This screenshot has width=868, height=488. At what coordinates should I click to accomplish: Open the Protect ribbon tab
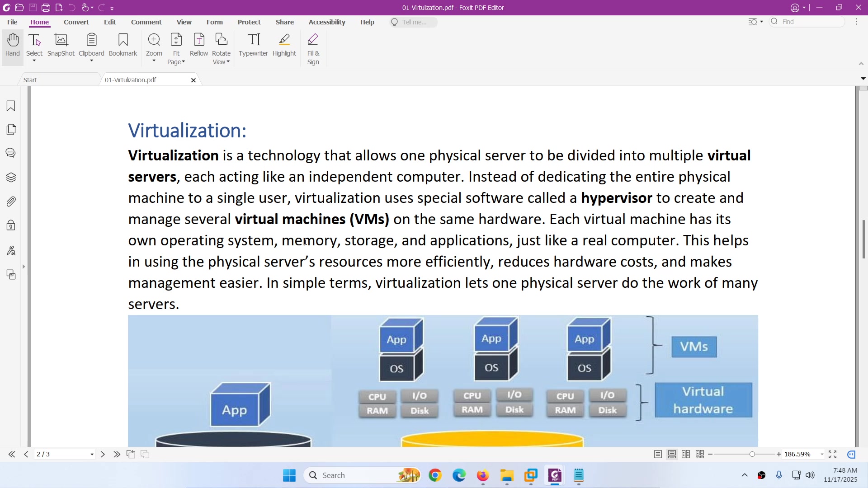[x=249, y=22]
